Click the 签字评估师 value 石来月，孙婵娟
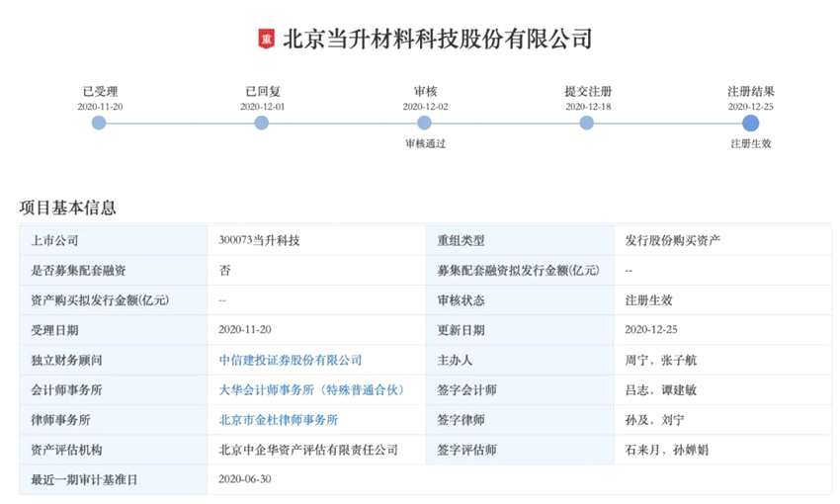This screenshot has height=504, width=840. (666, 450)
